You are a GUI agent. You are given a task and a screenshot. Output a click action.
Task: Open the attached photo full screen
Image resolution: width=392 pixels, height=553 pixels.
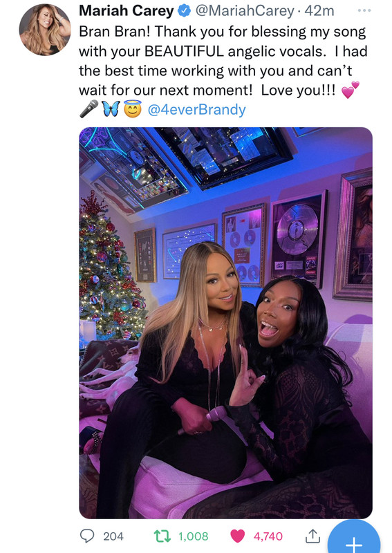[225, 323]
